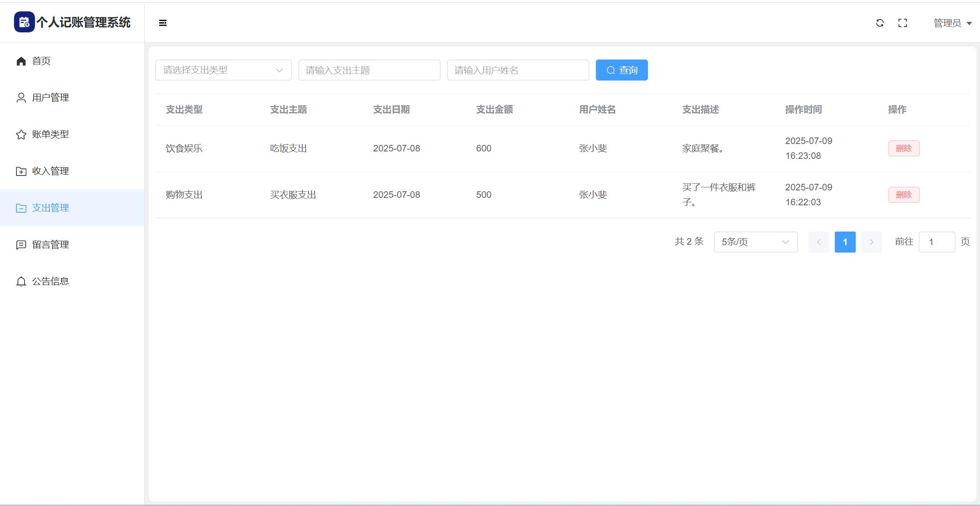
Task: Click the 查询 search button
Action: [621, 70]
